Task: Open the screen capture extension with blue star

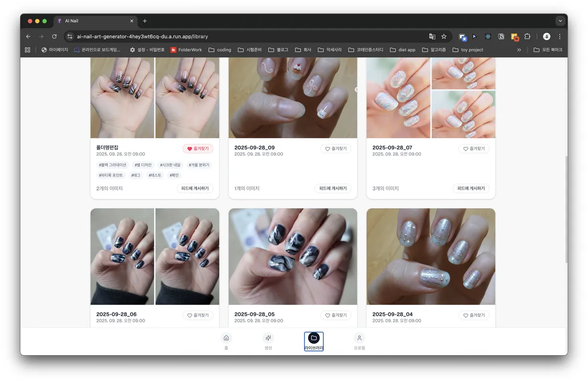Action: (x=463, y=37)
